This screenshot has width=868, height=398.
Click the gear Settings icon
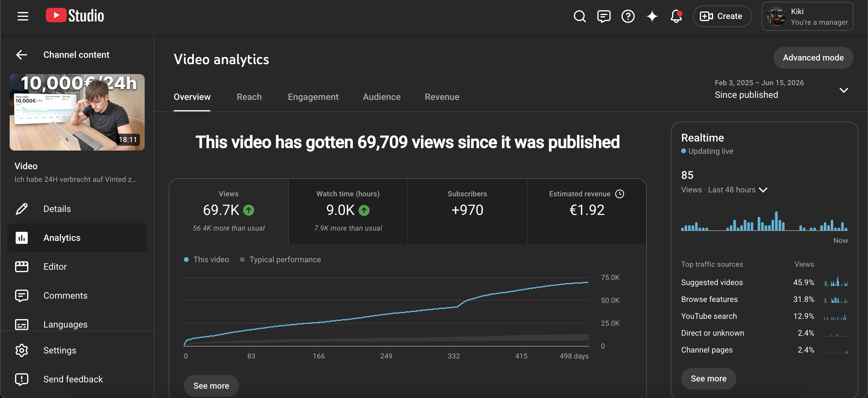[x=22, y=350]
